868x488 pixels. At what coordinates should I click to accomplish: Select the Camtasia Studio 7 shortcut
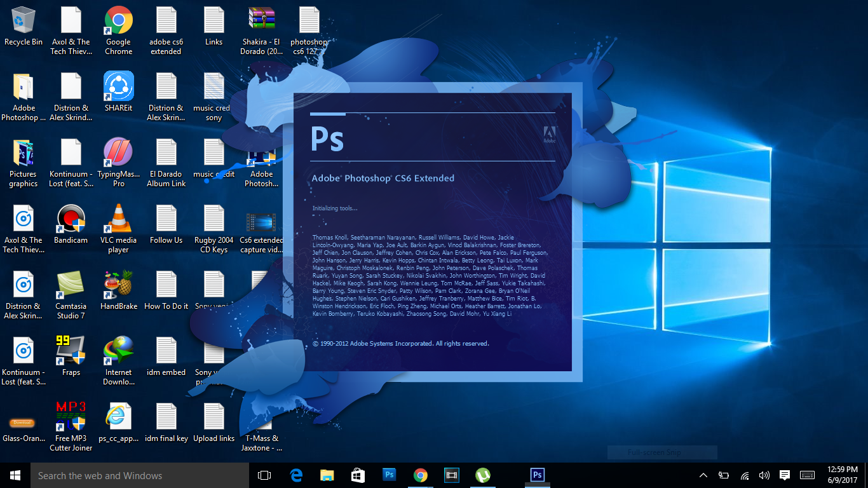[x=71, y=295]
